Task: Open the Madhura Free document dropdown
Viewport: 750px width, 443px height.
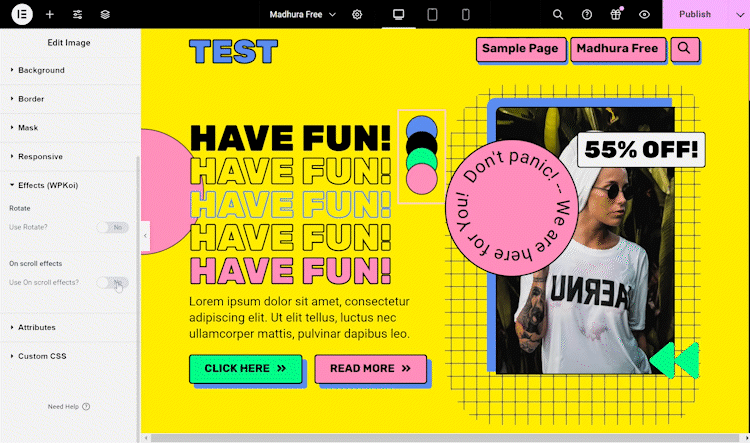Action: pos(302,14)
